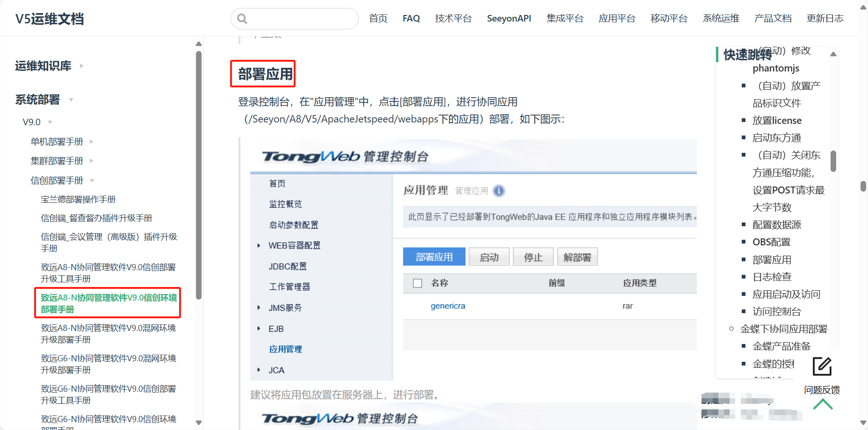Click the info icon beside 管理应用

(x=499, y=191)
